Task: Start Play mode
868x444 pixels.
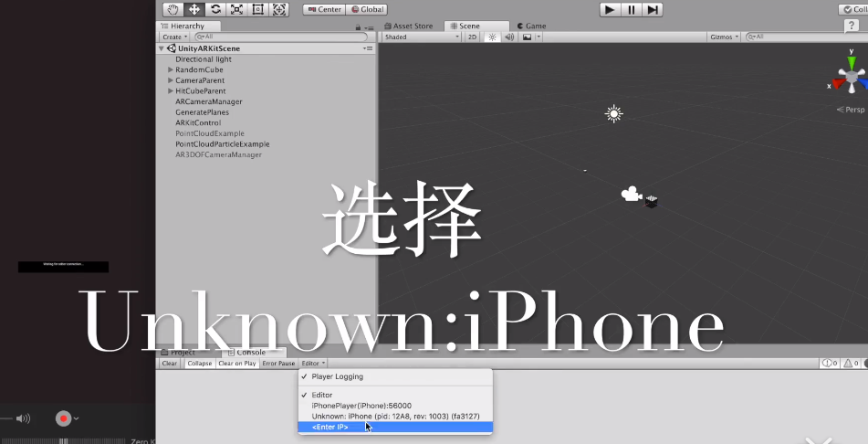Action: click(610, 9)
